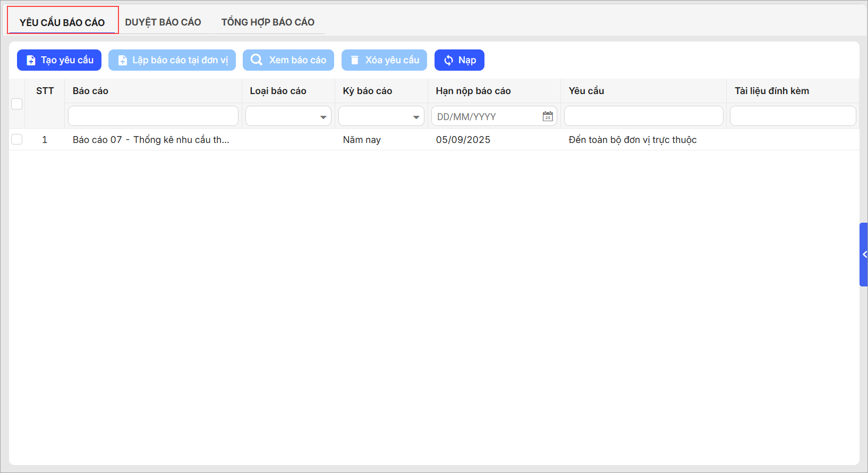
Task: Click the Yêu cầu filter input box
Action: click(643, 116)
